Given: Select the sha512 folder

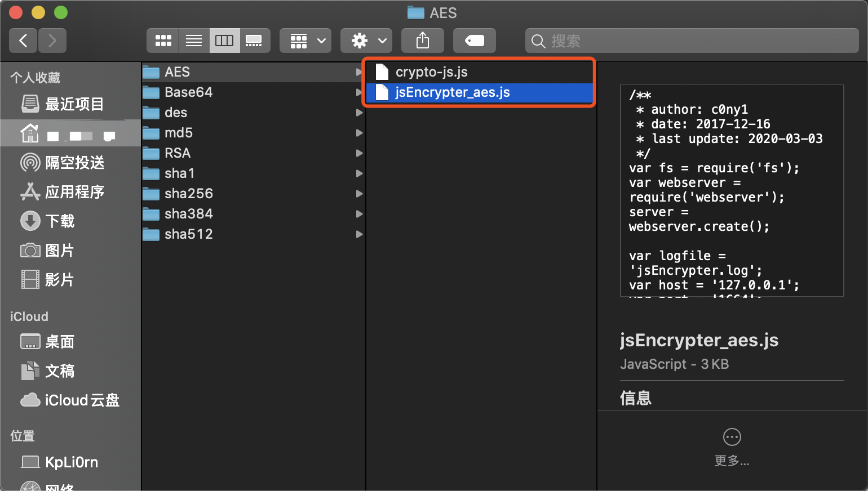Looking at the screenshot, I should coord(253,234).
